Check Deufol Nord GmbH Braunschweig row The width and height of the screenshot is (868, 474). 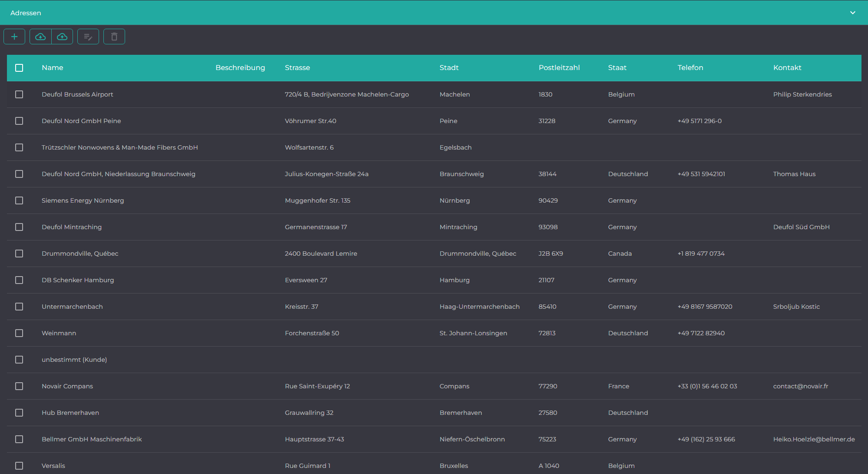click(x=19, y=174)
